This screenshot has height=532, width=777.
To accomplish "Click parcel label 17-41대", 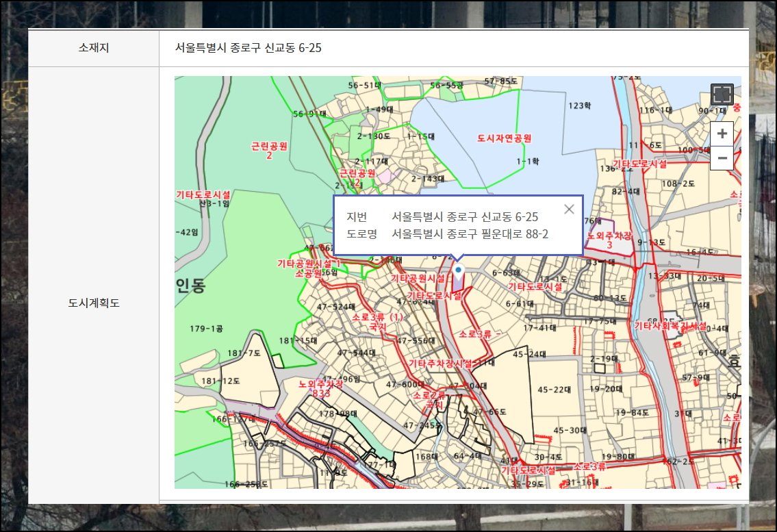I will pos(539,327).
